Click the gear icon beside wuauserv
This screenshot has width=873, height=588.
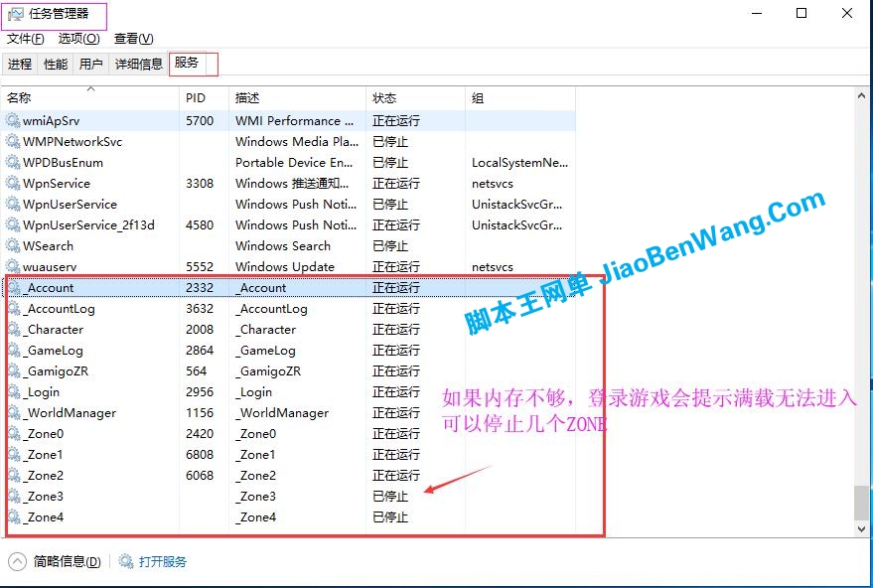coord(13,266)
